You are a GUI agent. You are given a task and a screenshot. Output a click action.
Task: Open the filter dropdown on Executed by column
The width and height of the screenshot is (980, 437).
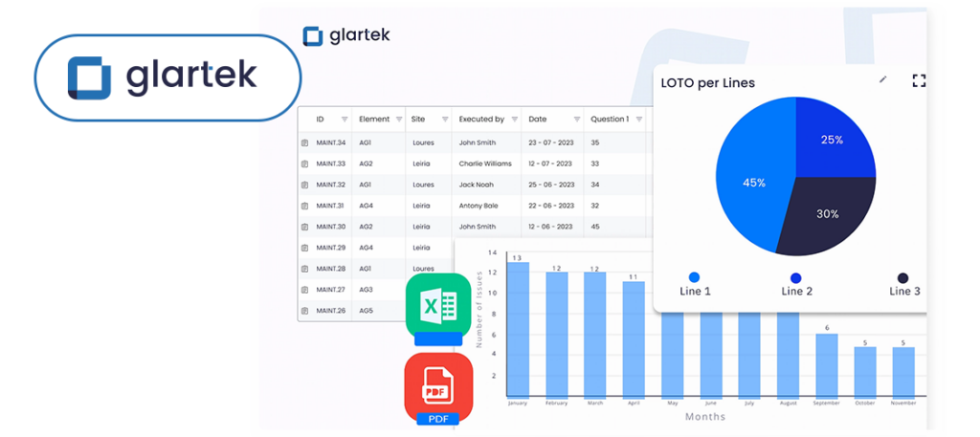(x=514, y=120)
